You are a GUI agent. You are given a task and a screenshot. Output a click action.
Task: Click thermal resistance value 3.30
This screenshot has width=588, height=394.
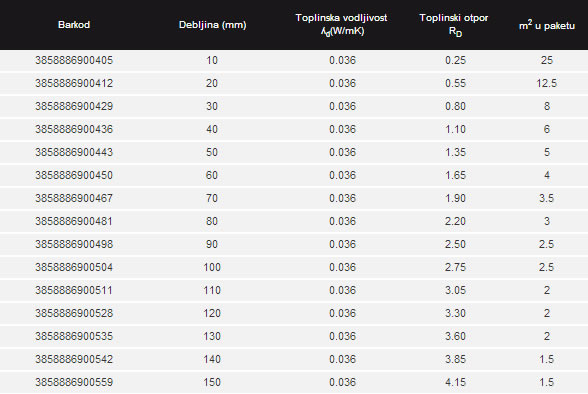coord(455,313)
